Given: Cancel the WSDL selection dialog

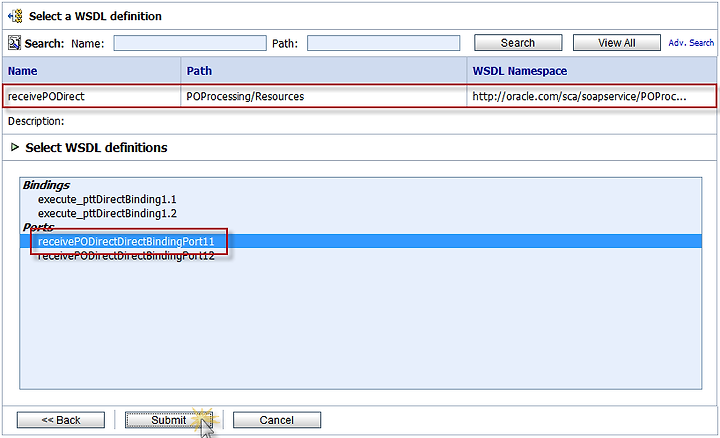Looking at the screenshot, I should click(x=276, y=420).
